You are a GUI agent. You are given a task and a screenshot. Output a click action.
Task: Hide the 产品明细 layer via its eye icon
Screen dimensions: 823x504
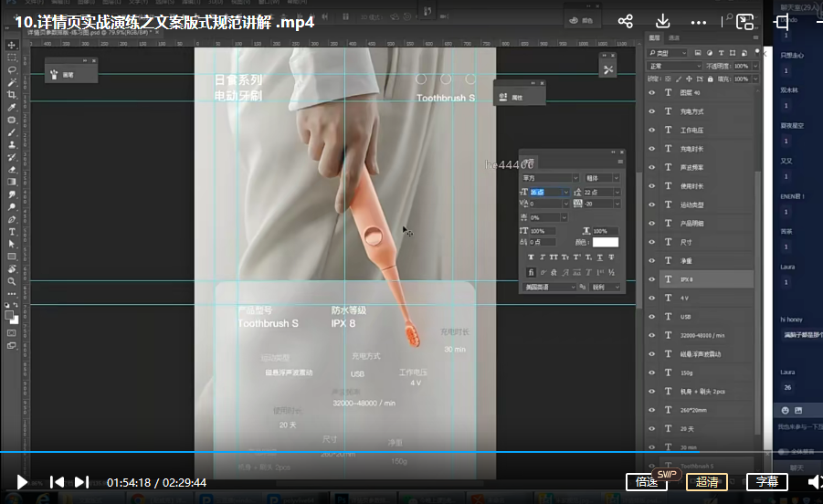click(x=651, y=224)
